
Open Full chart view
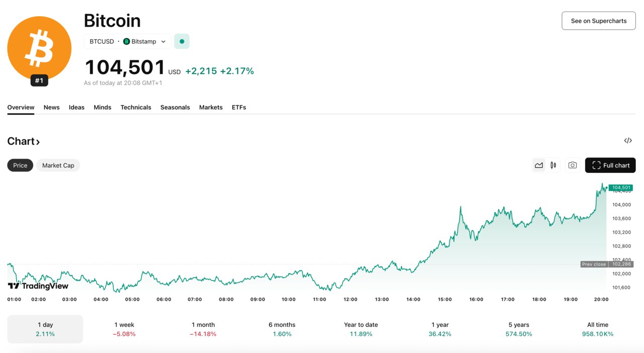pyautogui.click(x=610, y=165)
